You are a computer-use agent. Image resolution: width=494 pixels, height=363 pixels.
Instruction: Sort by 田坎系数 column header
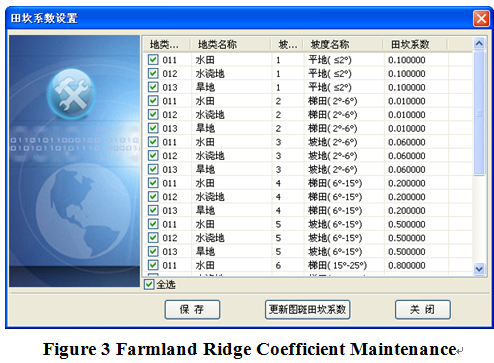[415, 44]
